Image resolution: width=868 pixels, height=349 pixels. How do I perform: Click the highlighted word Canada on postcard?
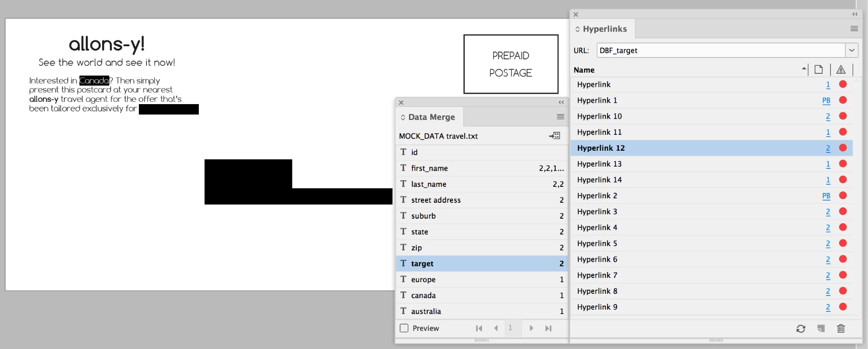pyautogui.click(x=94, y=81)
